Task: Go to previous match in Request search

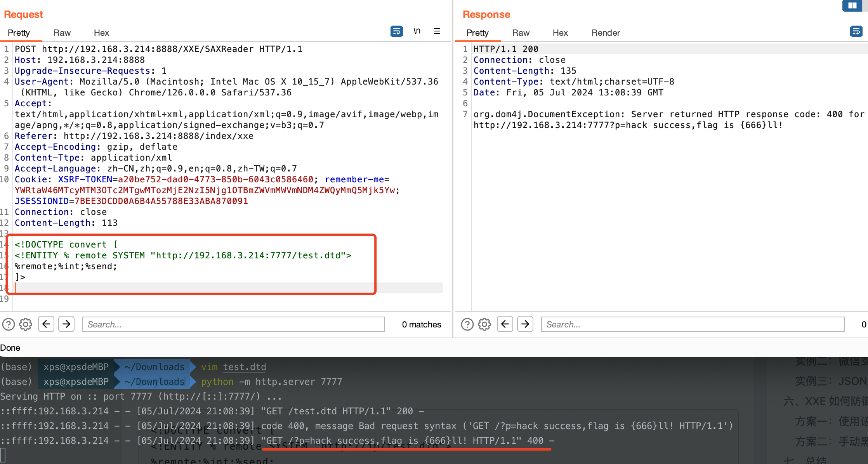Action: [x=46, y=324]
